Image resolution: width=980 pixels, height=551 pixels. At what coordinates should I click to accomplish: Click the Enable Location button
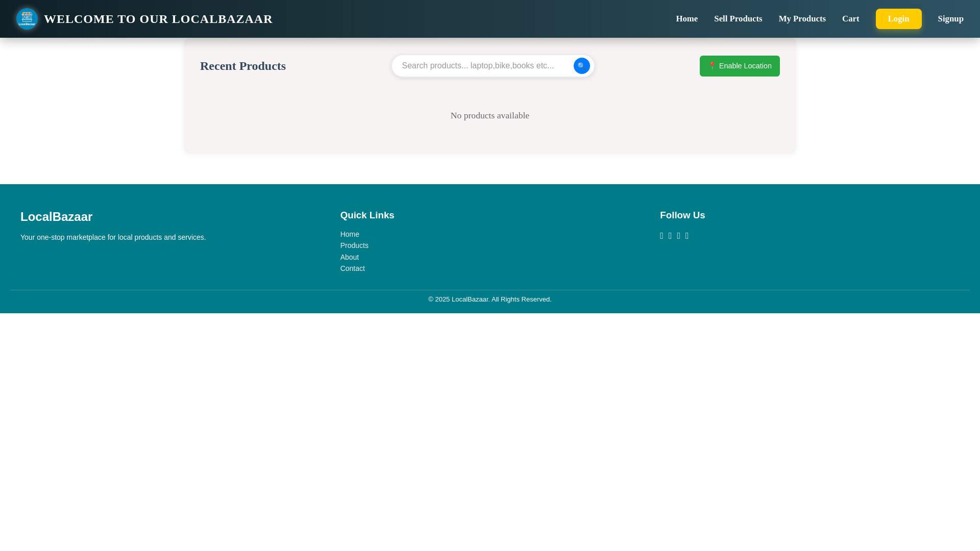point(739,66)
